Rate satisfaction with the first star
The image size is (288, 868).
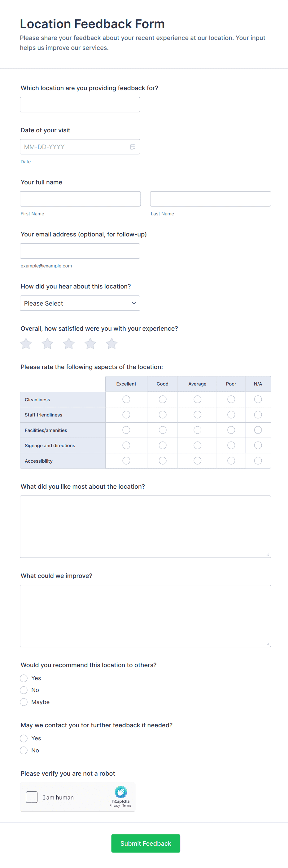(x=26, y=344)
